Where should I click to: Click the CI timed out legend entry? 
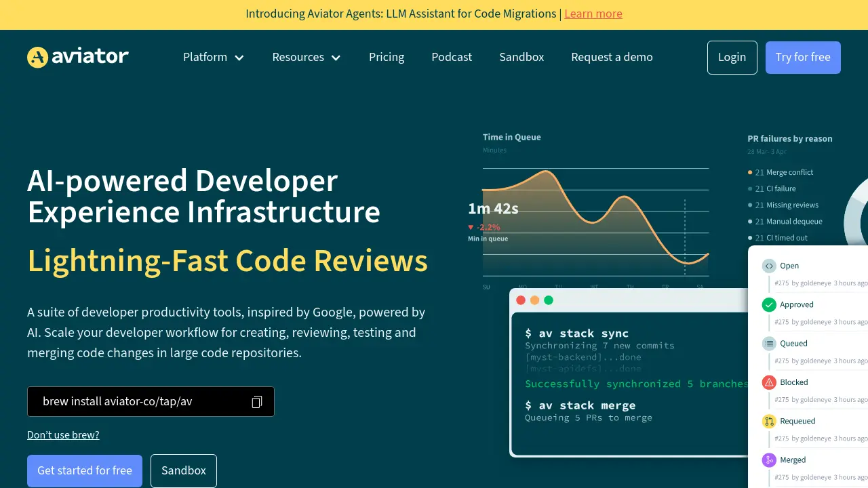[x=778, y=238]
